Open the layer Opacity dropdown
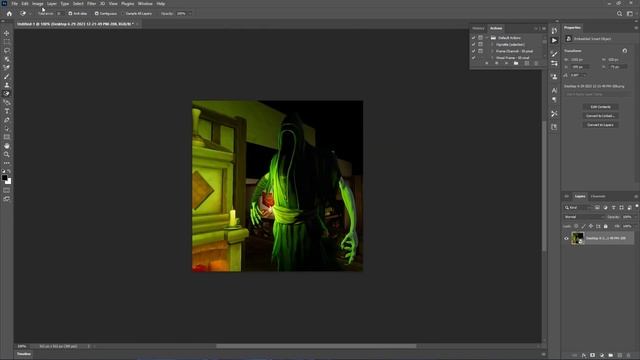640x360 pixels. click(x=635, y=217)
